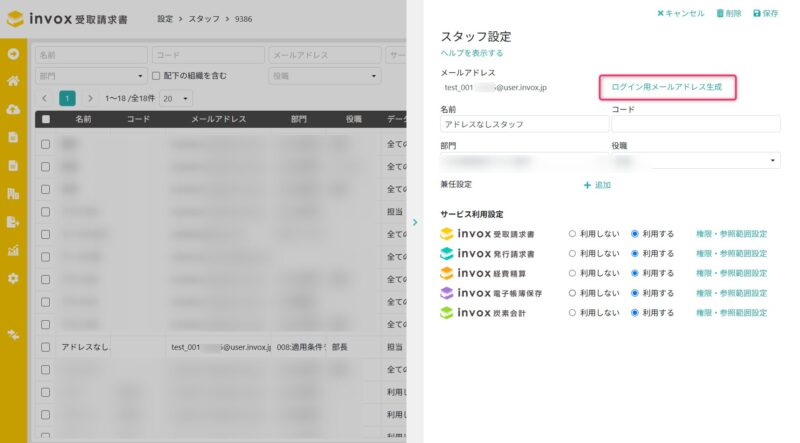Open 権限・参照範囲設定 for invox 受取請求書
This screenshot has height=443, width=800.
pos(732,234)
